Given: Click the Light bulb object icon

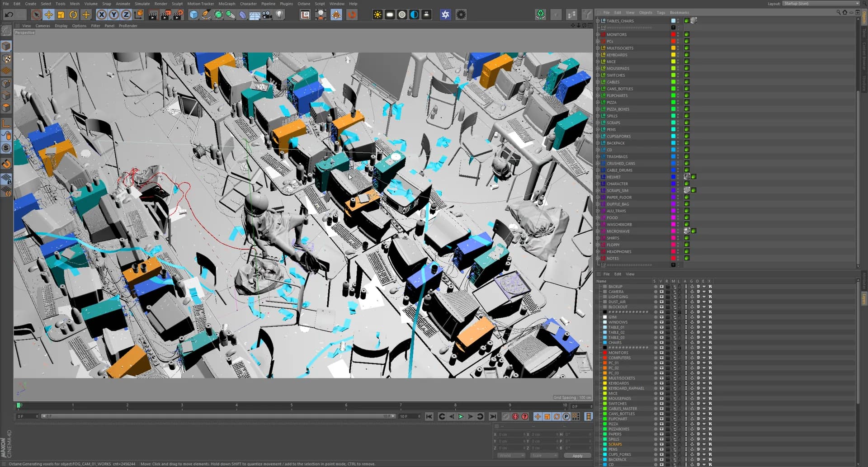Looking at the screenshot, I should (x=280, y=15).
